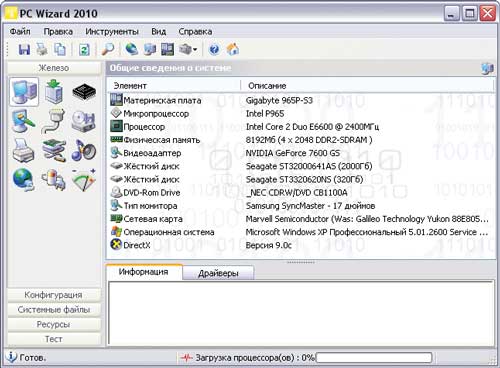Select the Printers icon in sidebar

[23, 151]
